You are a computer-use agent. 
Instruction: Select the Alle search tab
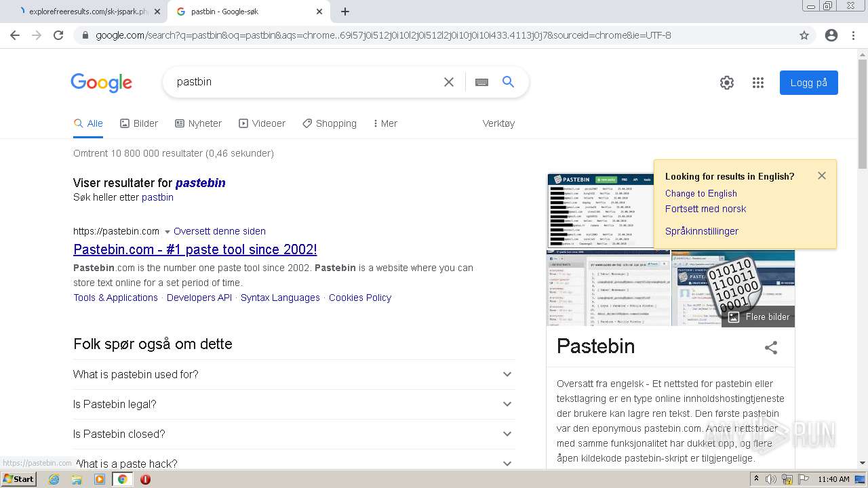coord(88,123)
